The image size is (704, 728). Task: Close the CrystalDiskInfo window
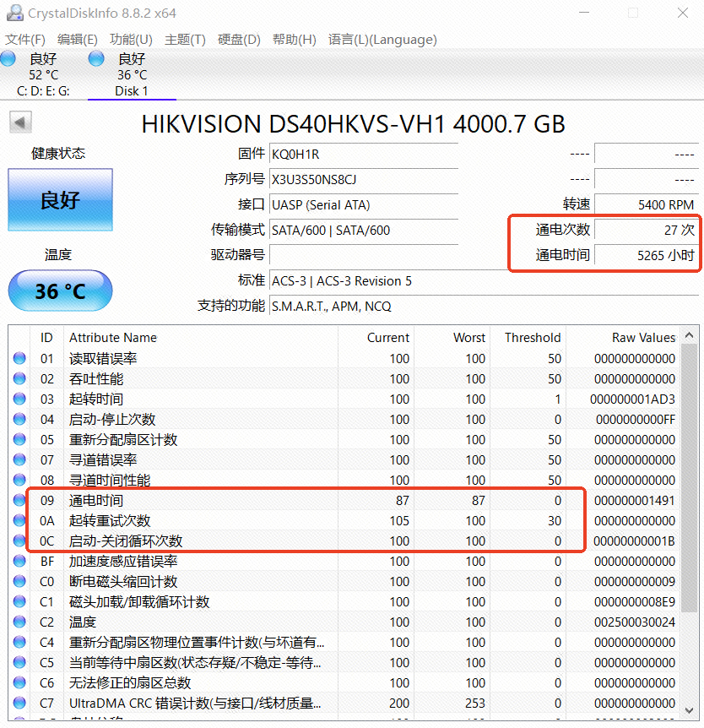pyautogui.click(x=683, y=13)
